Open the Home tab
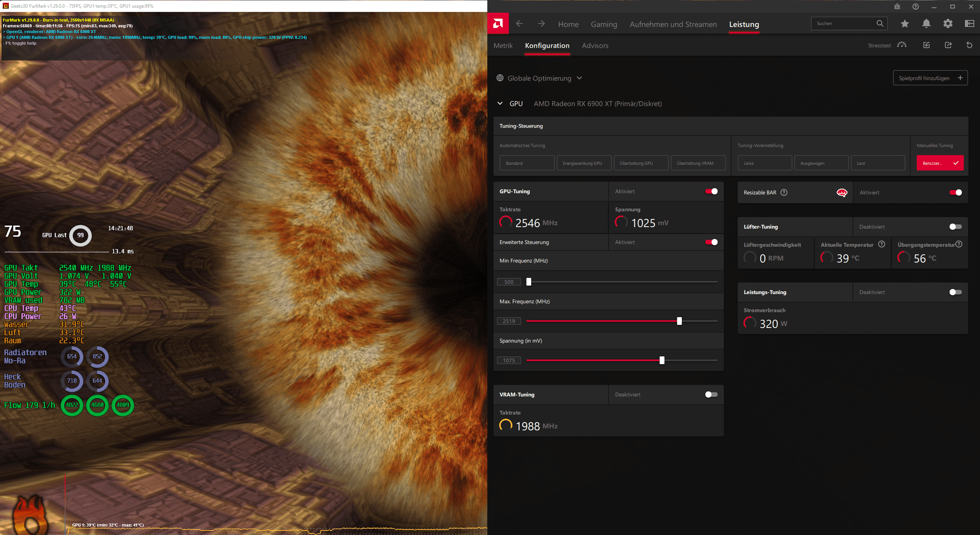The width and height of the screenshot is (980, 535). point(568,24)
